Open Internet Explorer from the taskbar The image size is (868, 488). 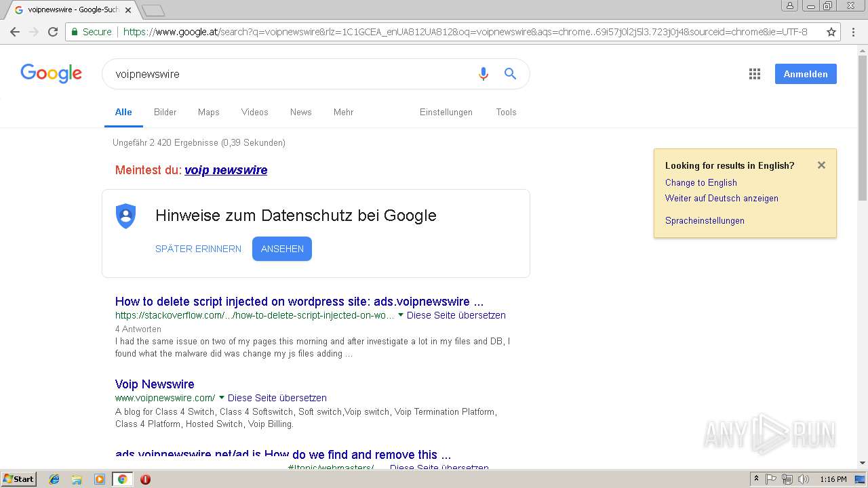(x=54, y=479)
